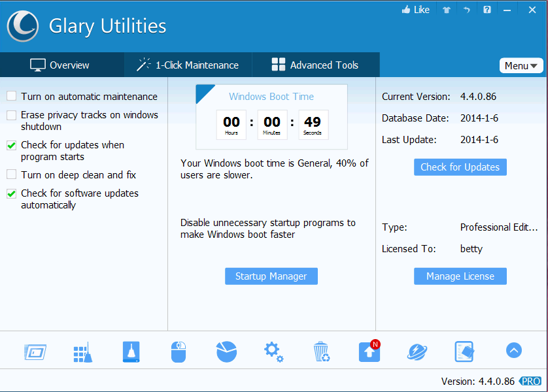Open the gears icon in the bottom dock
The width and height of the screenshot is (548, 392).
[x=273, y=352]
